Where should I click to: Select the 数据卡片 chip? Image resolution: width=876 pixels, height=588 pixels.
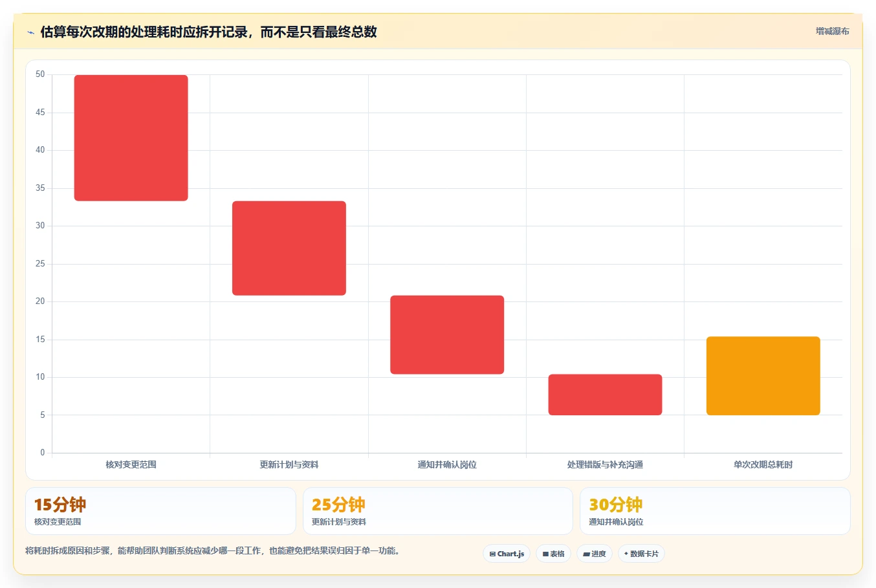pyautogui.click(x=641, y=554)
